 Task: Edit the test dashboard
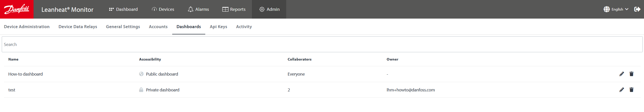pyautogui.click(x=622, y=90)
